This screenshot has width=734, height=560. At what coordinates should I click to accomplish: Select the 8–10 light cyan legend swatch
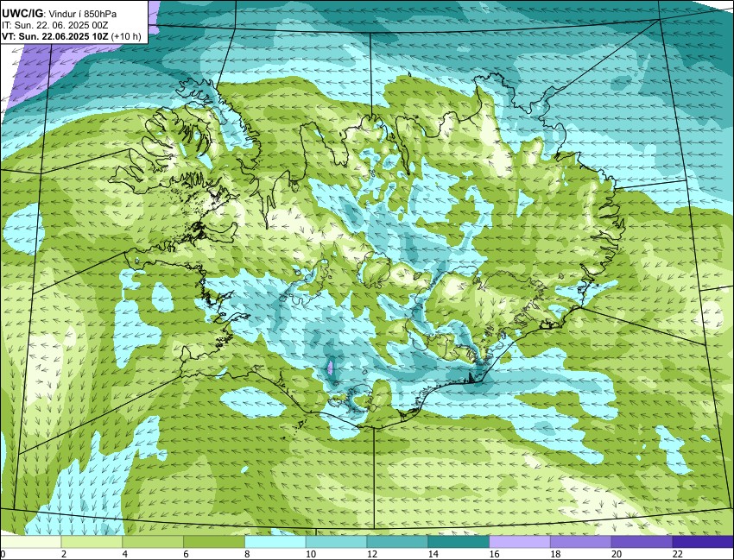pos(275,542)
